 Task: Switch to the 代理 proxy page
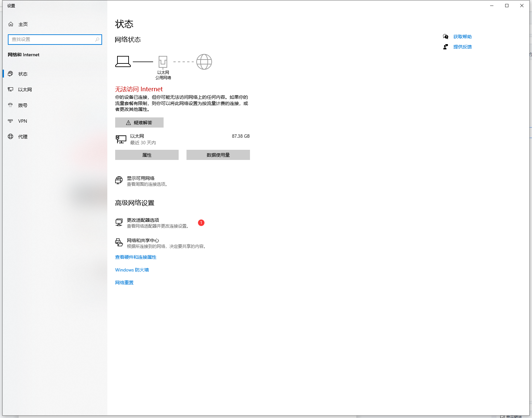click(x=23, y=137)
